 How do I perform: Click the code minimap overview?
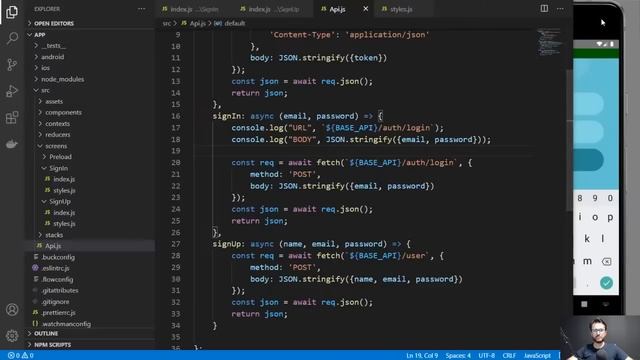(x=549, y=41)
